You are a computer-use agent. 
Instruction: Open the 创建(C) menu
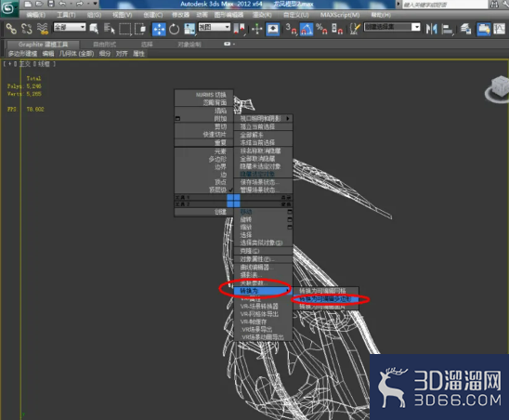point(153,15)
